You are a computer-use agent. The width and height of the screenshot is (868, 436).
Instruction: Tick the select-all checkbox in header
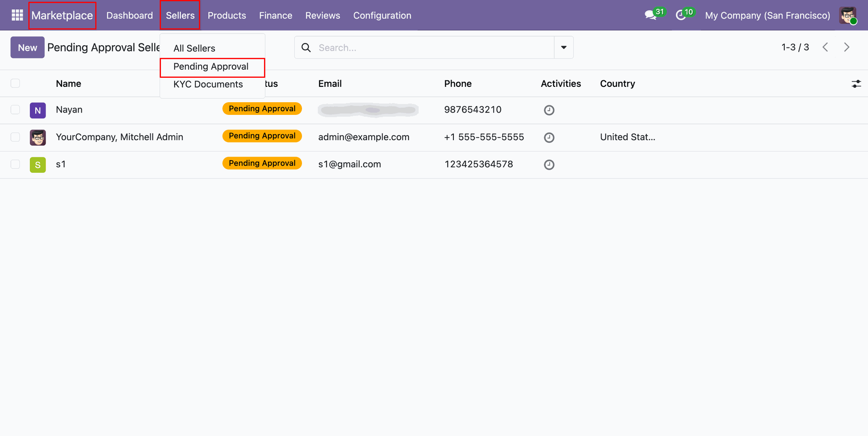(15, 83)
